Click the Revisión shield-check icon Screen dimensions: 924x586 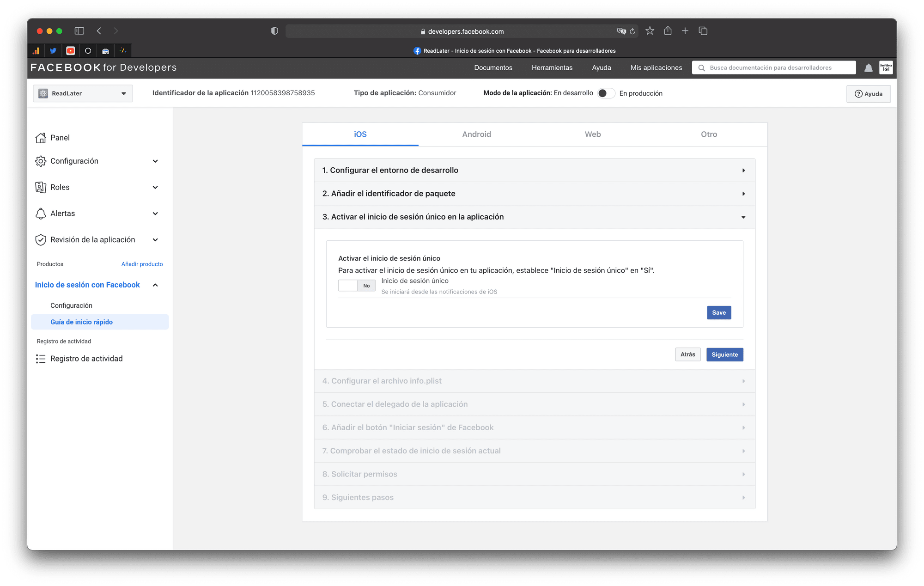coord(41,239)
